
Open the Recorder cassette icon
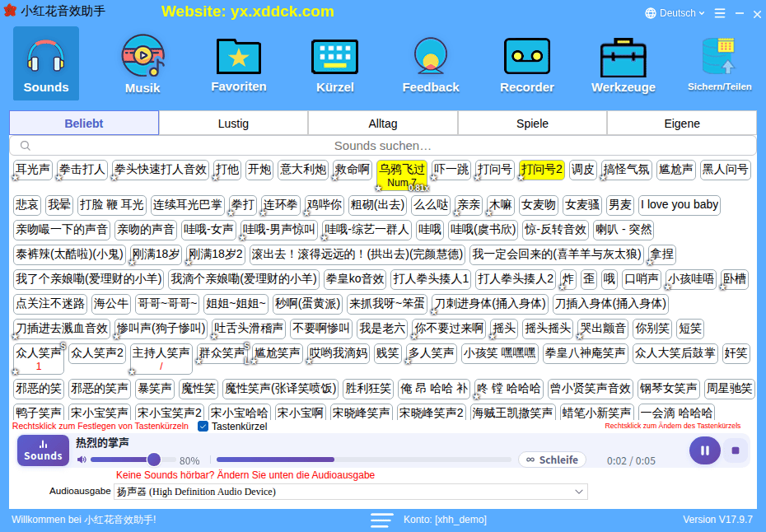pyautogui.click(x=526, y=57)
